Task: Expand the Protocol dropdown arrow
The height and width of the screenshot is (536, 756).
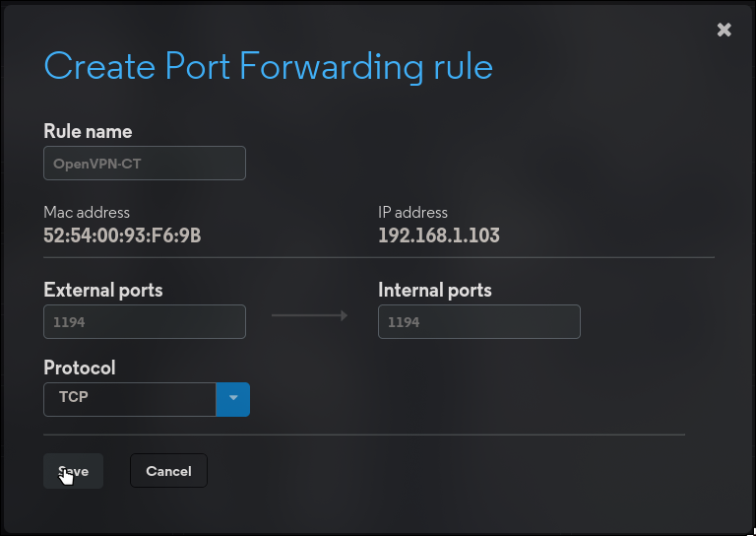Action: [x=233, y=399]
